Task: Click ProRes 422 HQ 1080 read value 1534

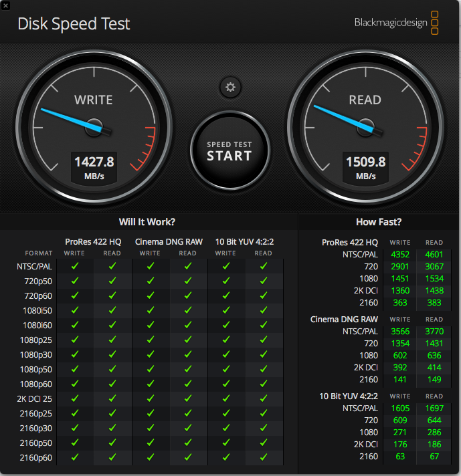Action: [x=434, y=278]
